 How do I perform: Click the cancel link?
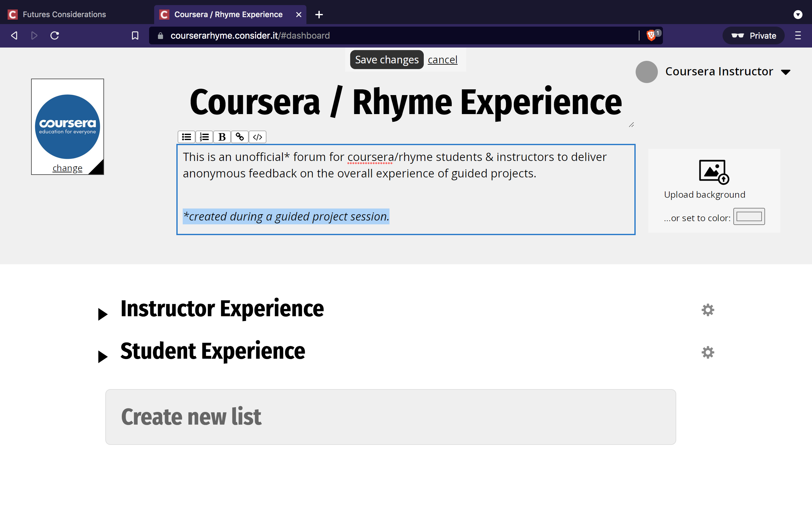(x=442, y=60)
